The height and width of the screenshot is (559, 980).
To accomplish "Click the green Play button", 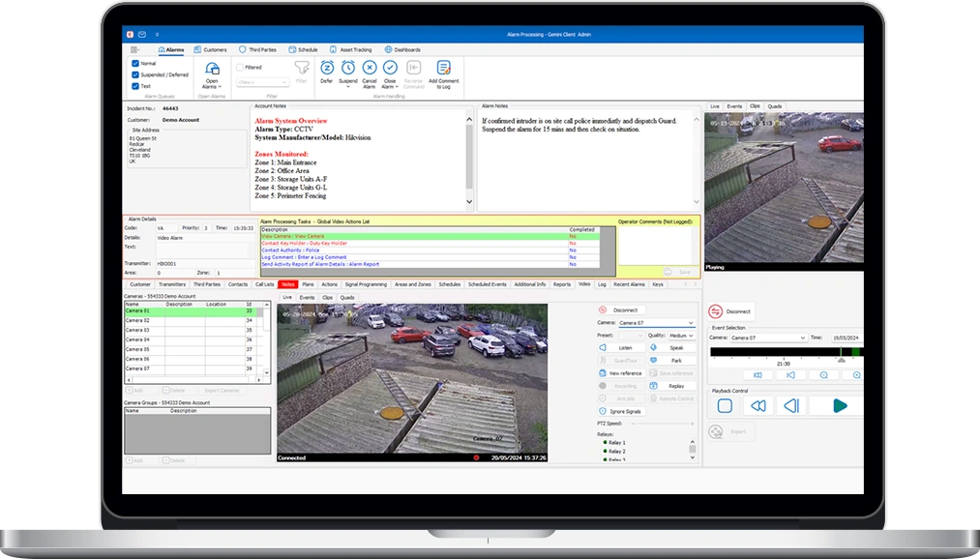I will pos(840,406).
